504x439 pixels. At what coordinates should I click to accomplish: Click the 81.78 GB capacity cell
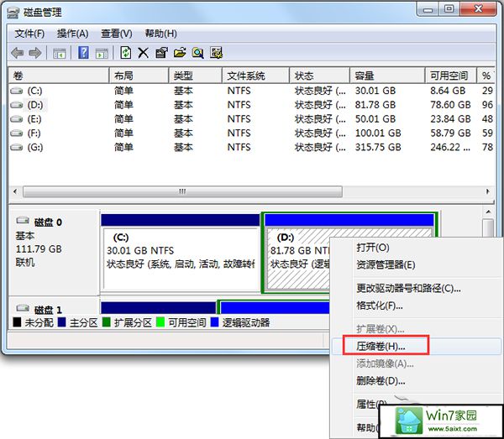pyautogui.click(x=375, y=105)
